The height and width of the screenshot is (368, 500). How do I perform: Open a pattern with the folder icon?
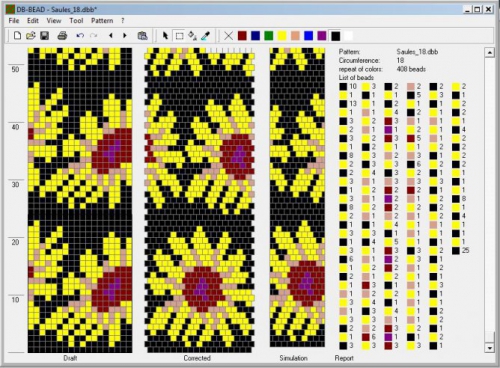point(31,36)
